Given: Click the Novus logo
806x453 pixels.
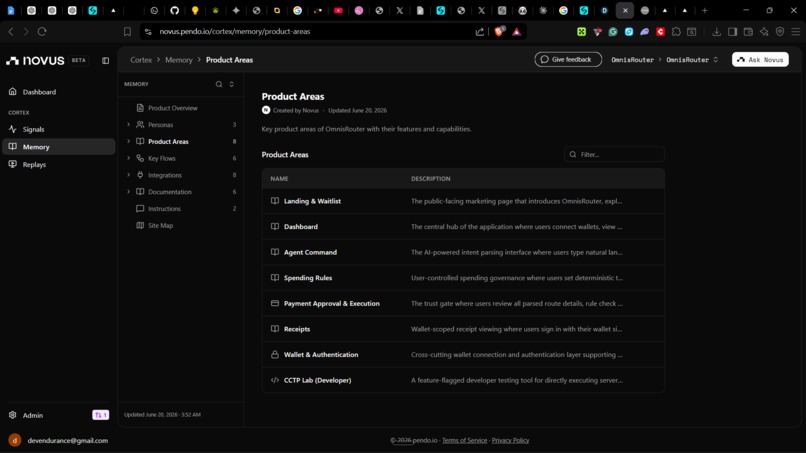Looking at the screenshot, I should pos(35,61).
